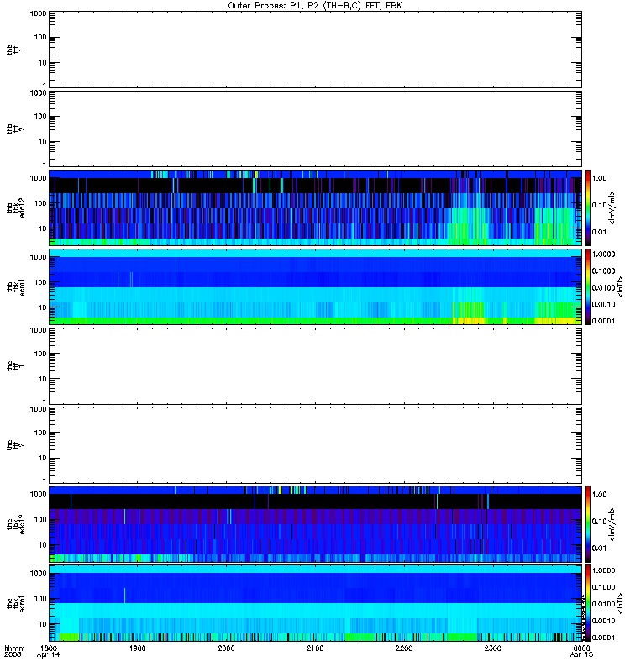Image resolution: width=630 pixels, height=672 pixels.
Task: Click the '0.0001' value on thc scm1 color bar
Action: (603, 638)
